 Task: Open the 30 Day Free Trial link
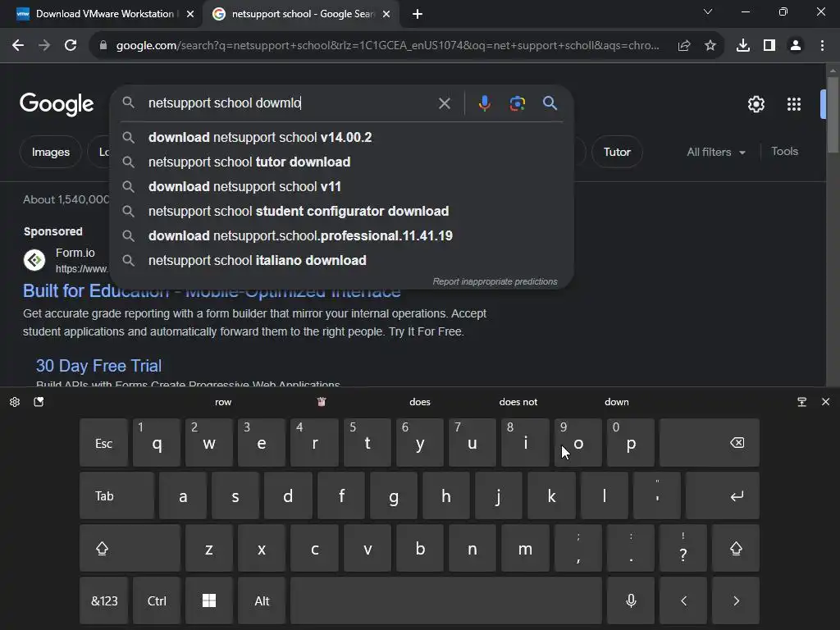[x=98, y=366]
